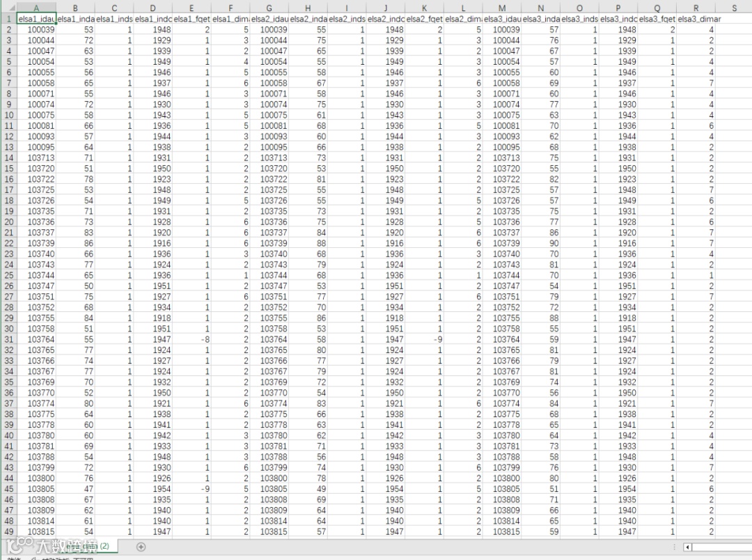Click the horizontal scrollbar track
Viewport: 752px width, 560px height.
(x=722, y=547)
